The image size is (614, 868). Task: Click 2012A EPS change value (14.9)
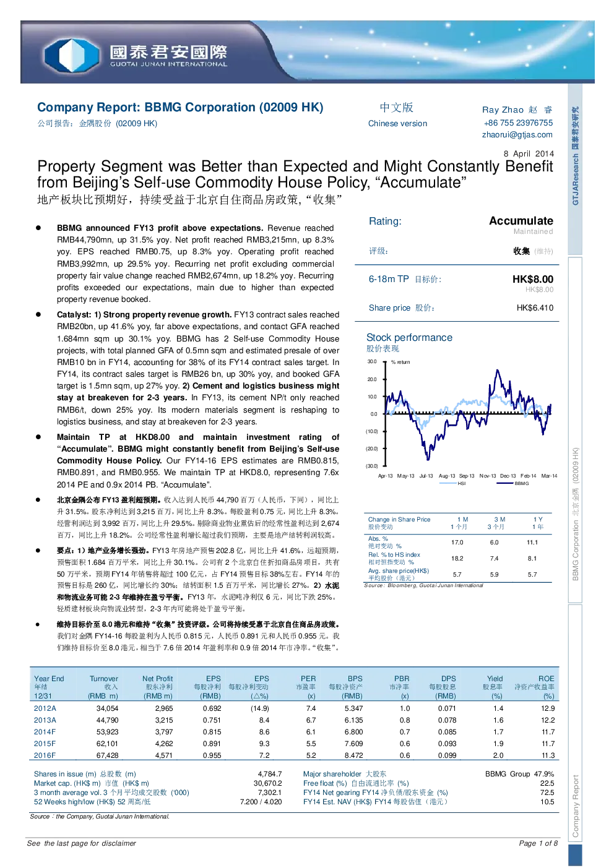point(259,708)
